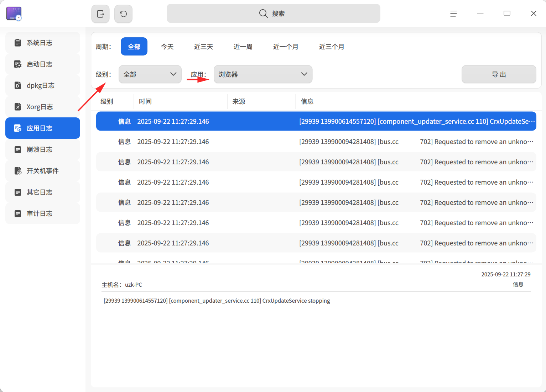
Task: Maximize the log viewer window
Action: click(507, 14)
